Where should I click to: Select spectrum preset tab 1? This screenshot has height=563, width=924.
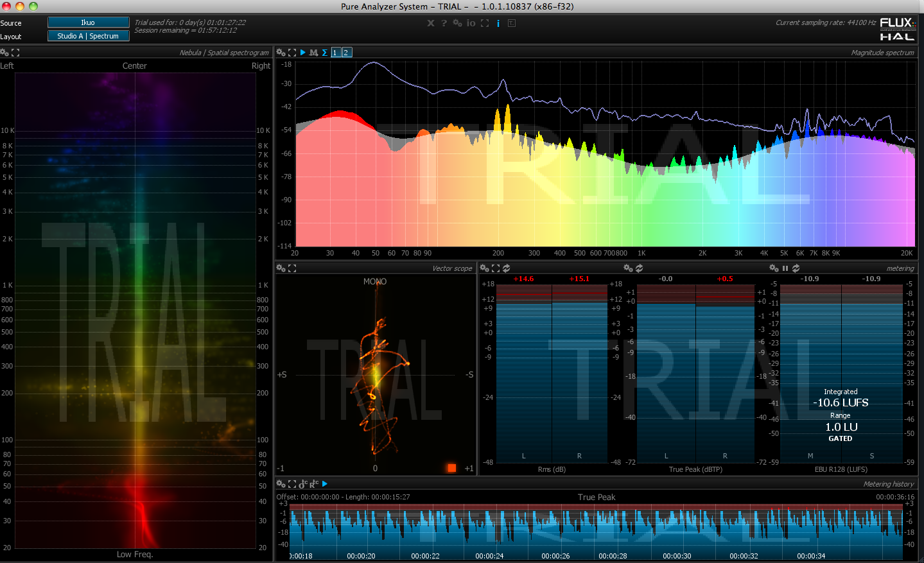pyautogui.click(x=335, y=53)
